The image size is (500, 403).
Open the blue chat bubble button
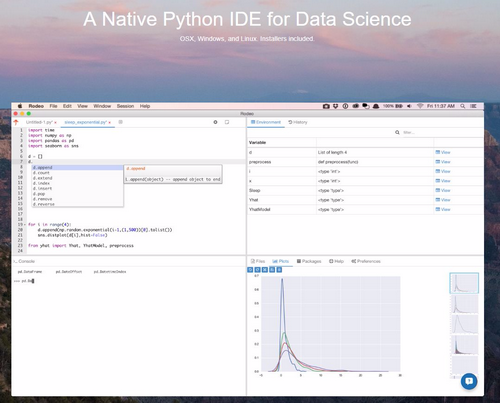pos(469,381)
